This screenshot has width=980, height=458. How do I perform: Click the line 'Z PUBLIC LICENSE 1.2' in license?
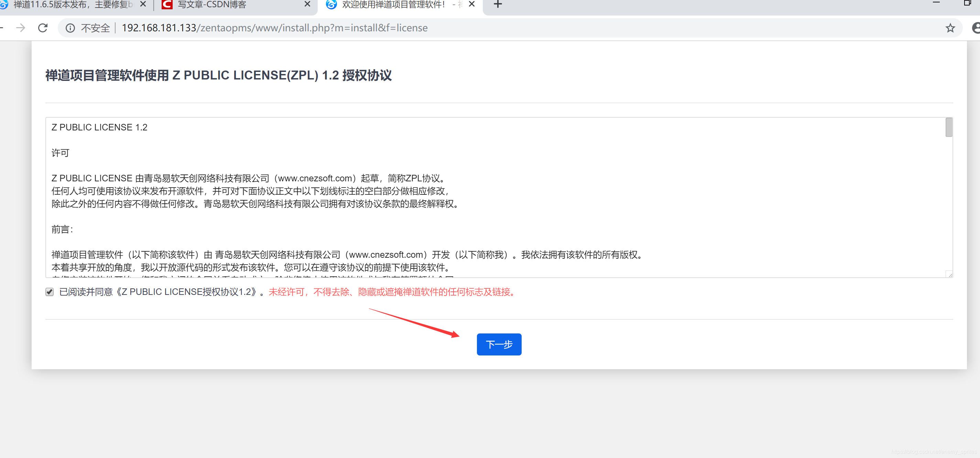tap(99, 127)
